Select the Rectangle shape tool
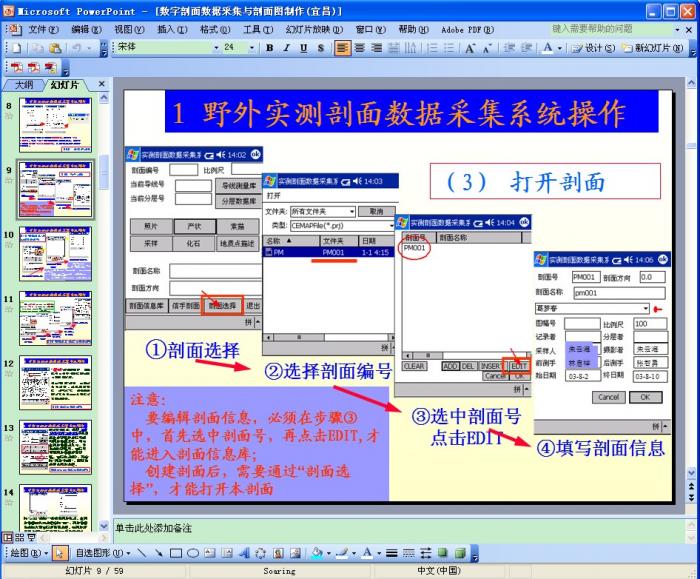700x579 pixels. [175, 552]
